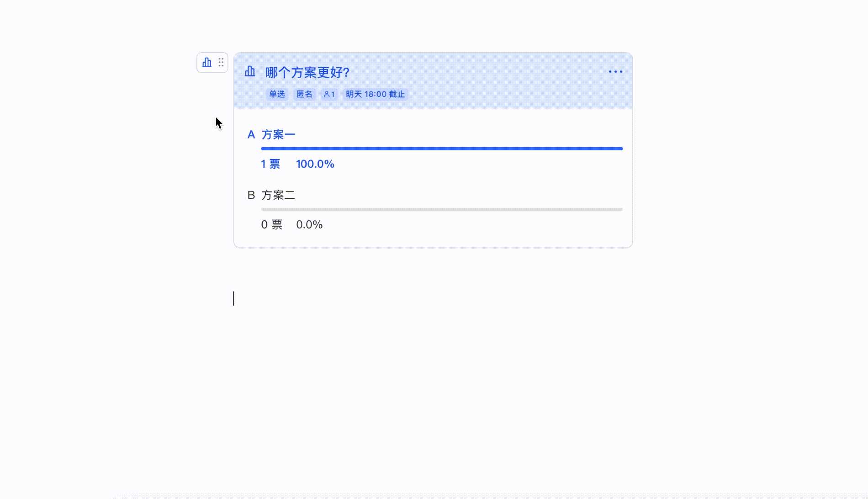Click the letter B option marker
The width and height of the screenshot is (868, 499).
tap(251, 195)
